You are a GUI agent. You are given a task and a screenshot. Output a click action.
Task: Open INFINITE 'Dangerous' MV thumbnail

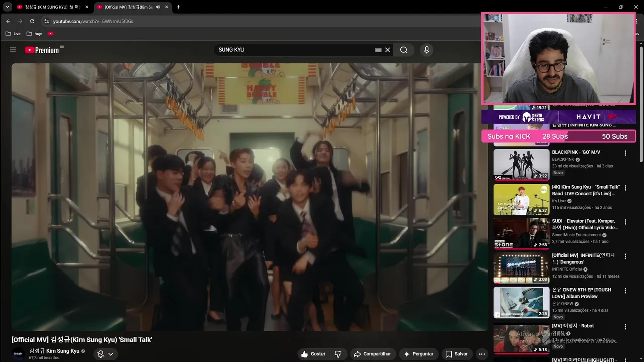pos(521,268)
